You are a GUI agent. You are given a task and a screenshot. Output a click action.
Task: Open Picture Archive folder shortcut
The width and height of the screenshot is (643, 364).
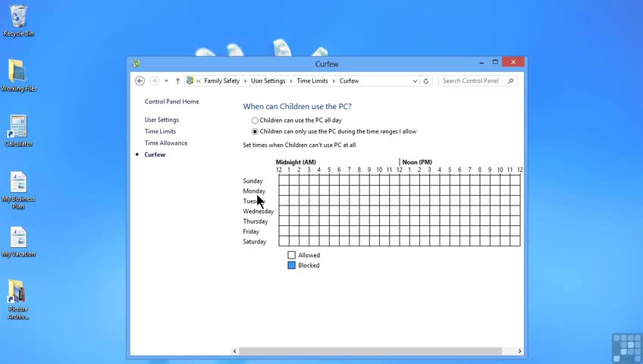[x=18, y=300]
